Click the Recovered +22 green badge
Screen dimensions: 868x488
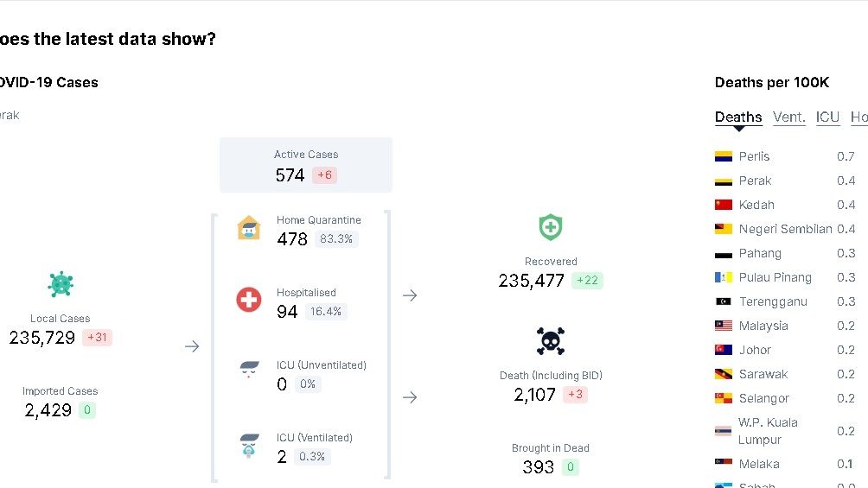click(x=587, y=281)
